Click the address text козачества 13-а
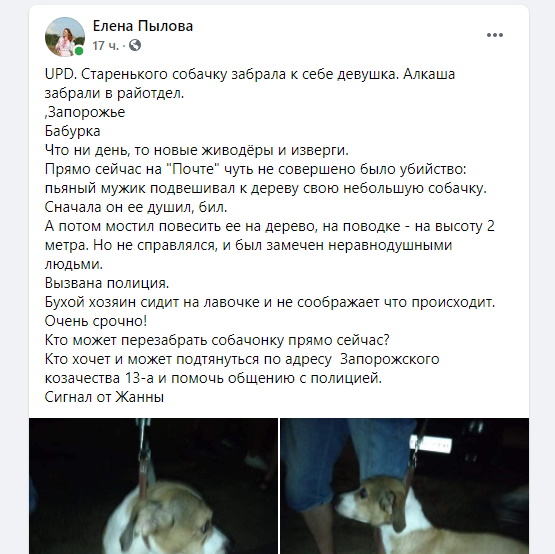555x554 pixels. click(x=99, y=378)
